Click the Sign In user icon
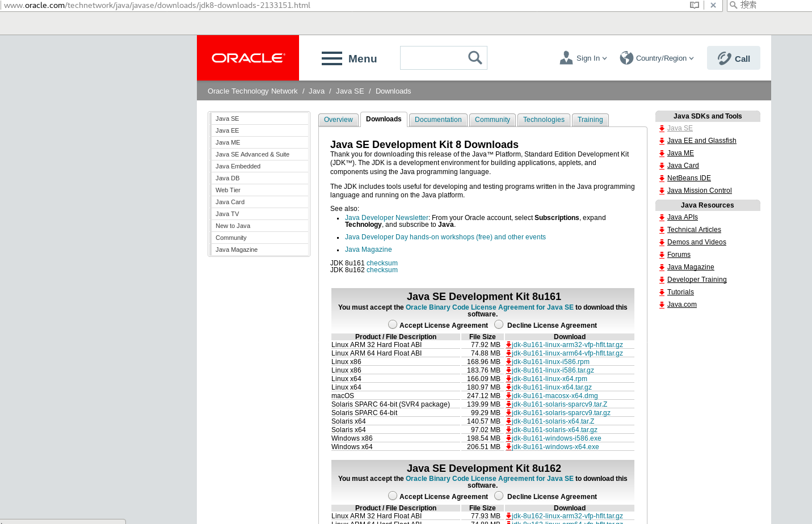 566,58
